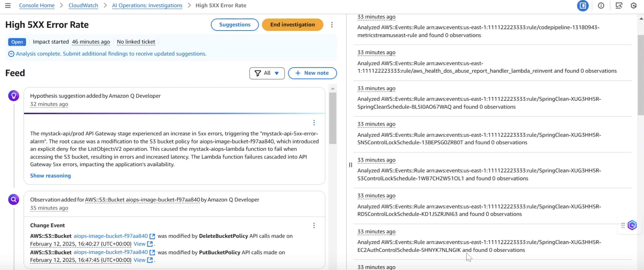This screenshot has width=644, height=270.
Task: Open the hamburger navigation menu
Action: (x=8, y=5)
